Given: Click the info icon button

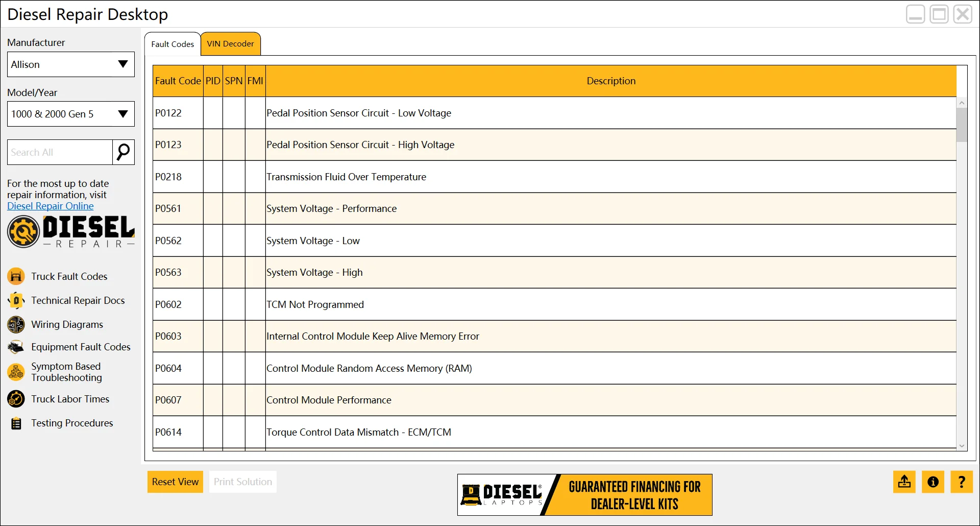Looking at the screenshot, I should point(933,482).
